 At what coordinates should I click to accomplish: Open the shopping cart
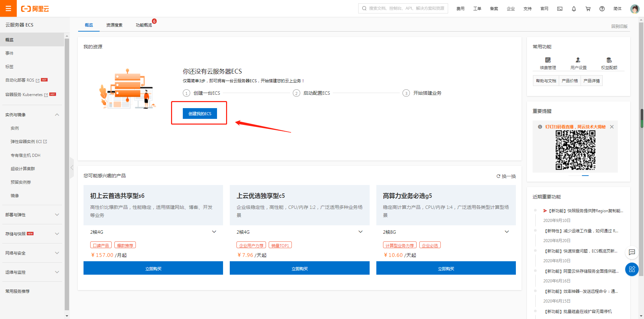(588, 9)
